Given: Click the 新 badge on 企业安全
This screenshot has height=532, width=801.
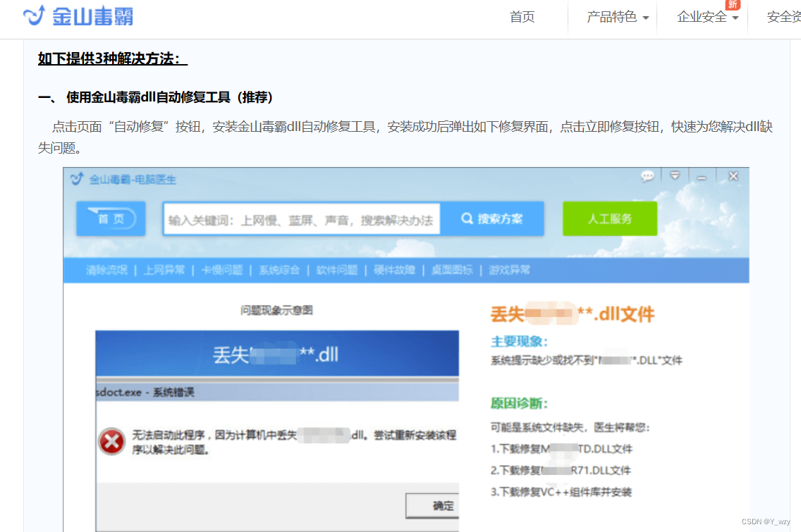Looking at the screenshot, I should (x=733, y=6).
